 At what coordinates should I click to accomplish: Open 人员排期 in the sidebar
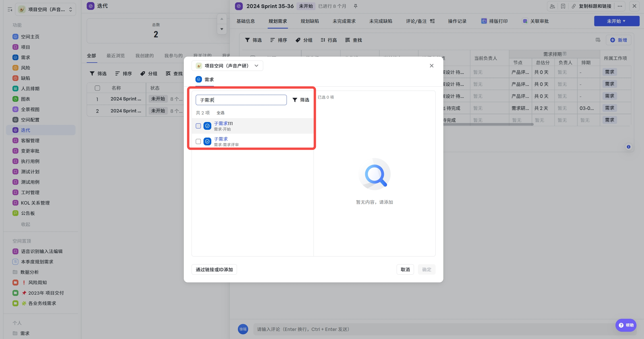[30, 89]
